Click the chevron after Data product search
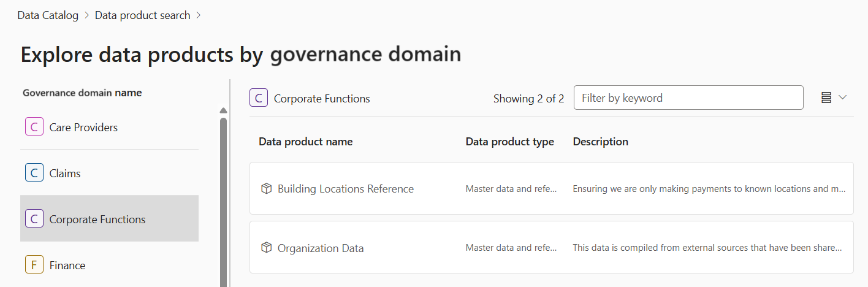 tap(199, 15)
